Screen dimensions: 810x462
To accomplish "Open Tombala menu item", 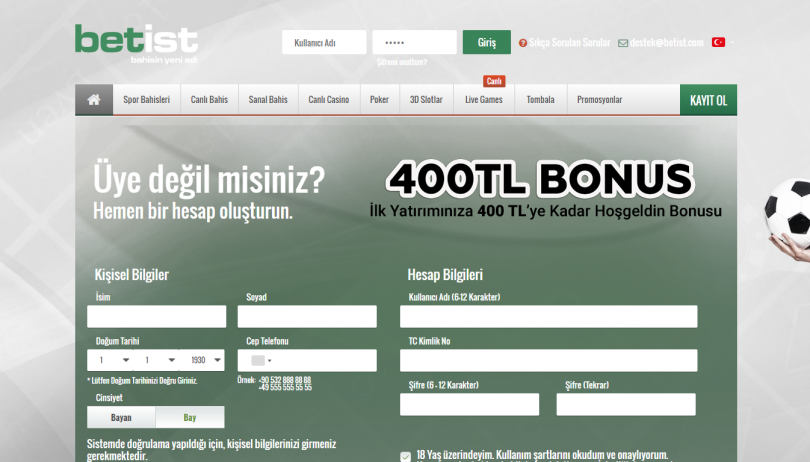I will [540, 100].
